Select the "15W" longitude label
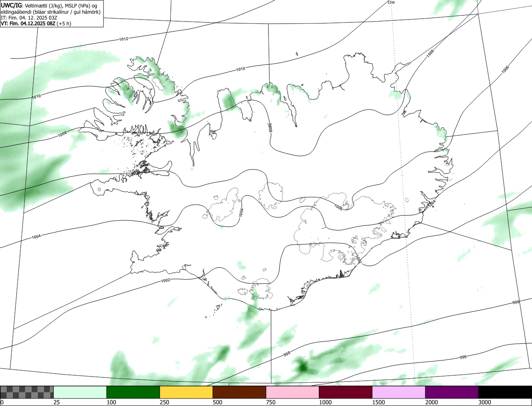Screen dimensions: 532x406 391,2
